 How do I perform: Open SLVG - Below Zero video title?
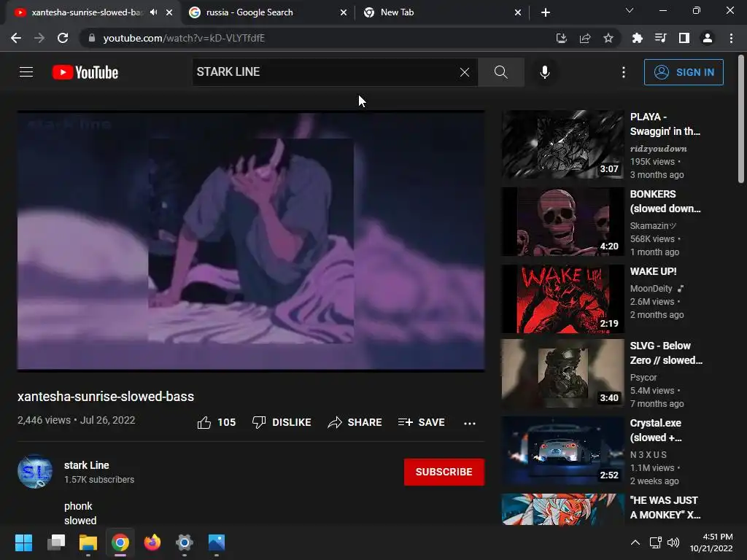pos(666,353)
